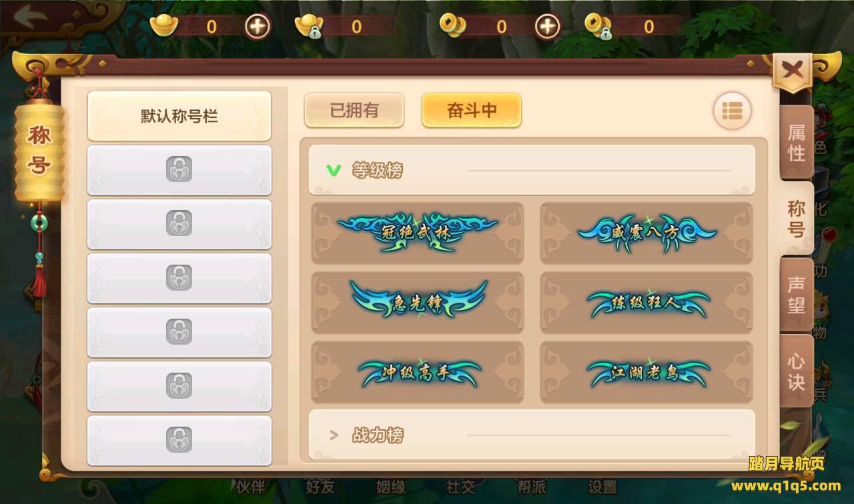The image size is (854, 504).
Task: Open the 心诀 side tab
Action: [797, 371]
